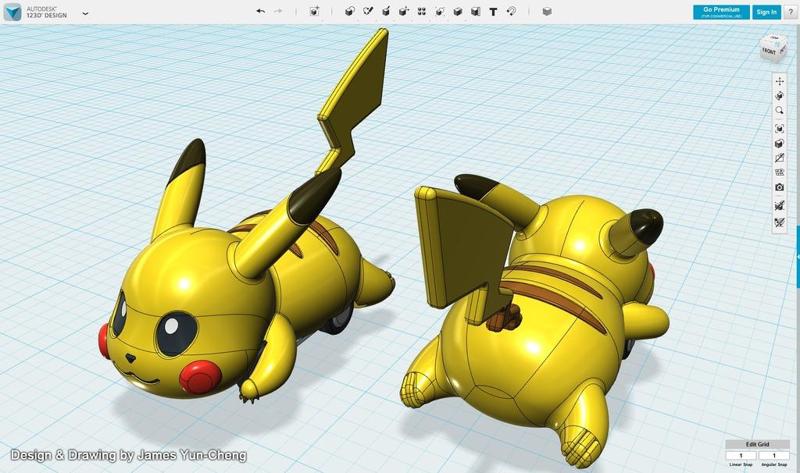Viewport: 800px width, 473px height.
Task: Redo the last undone action
Action: 278,11
